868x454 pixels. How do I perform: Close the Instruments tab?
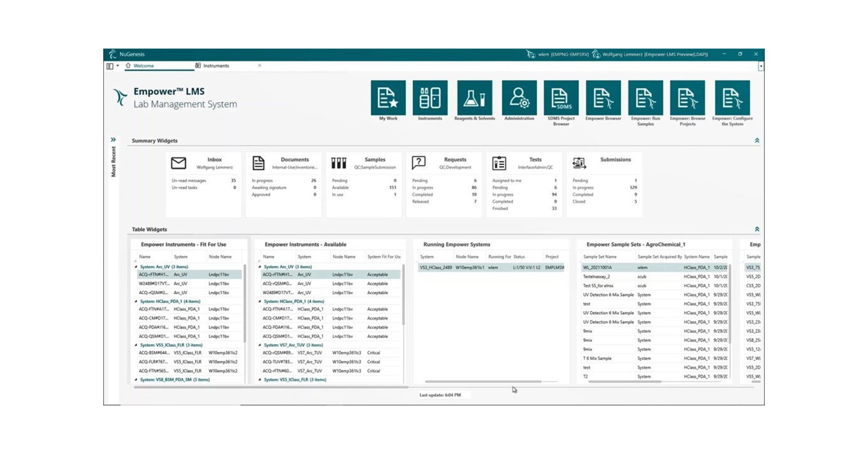coord(260,65)
